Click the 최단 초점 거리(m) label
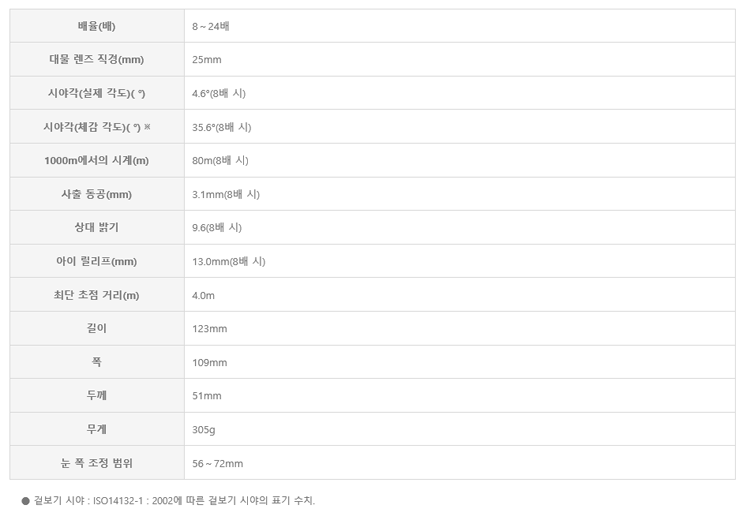The height and width of the screenshot is (520, 750). [97, 295]
